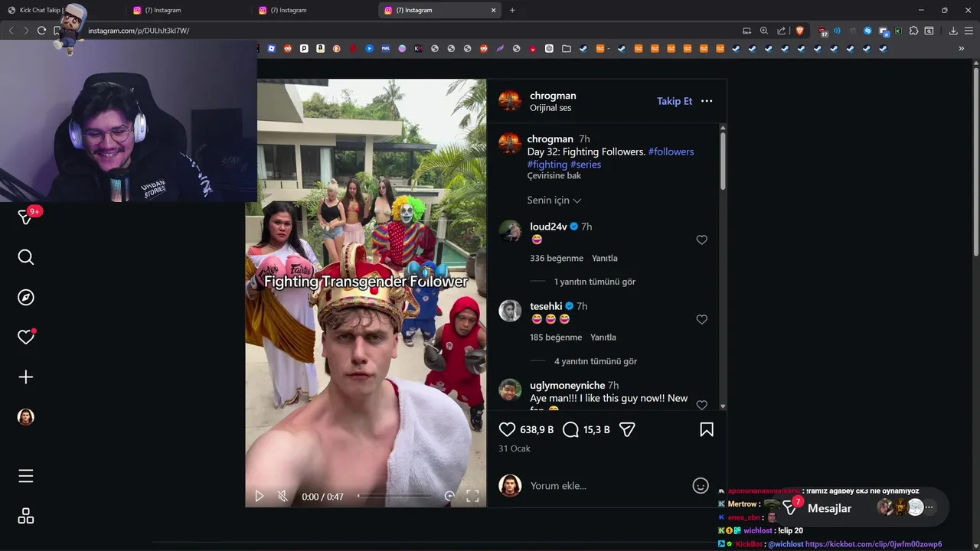Seek on the video progress bar
Viewport: 980px width, 551px height.
pos(394,496)
